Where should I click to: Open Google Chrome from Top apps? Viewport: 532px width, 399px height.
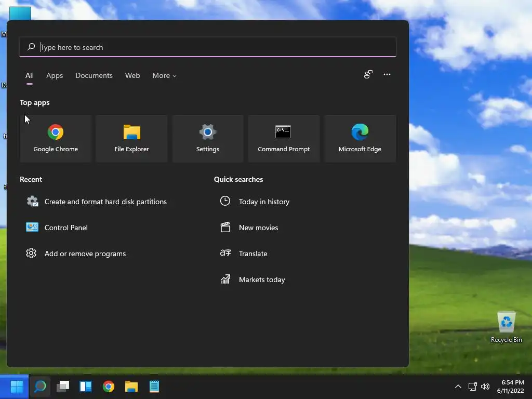[56, 138]
